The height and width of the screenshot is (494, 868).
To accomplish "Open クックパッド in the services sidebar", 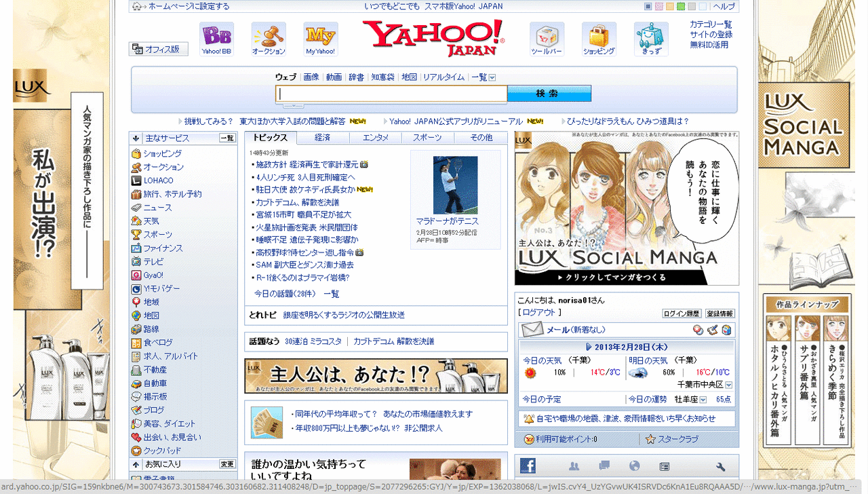I will (162, 451).
